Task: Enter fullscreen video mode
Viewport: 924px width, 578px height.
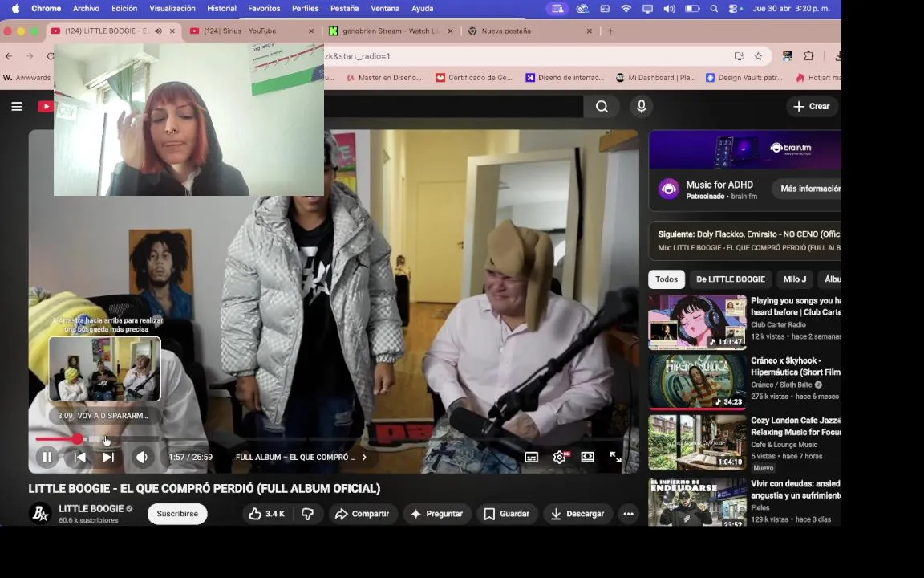Action: pyautogui.click(x=615, y=457)
